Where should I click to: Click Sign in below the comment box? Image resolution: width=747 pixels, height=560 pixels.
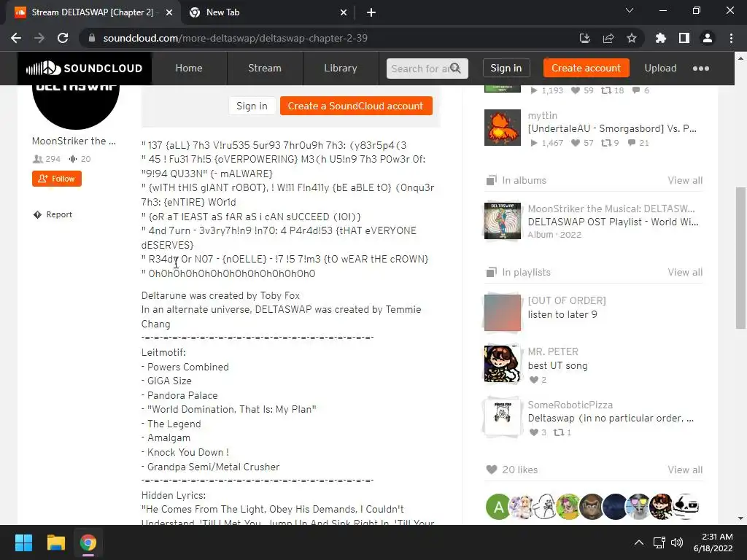click(x=252, y=106)
